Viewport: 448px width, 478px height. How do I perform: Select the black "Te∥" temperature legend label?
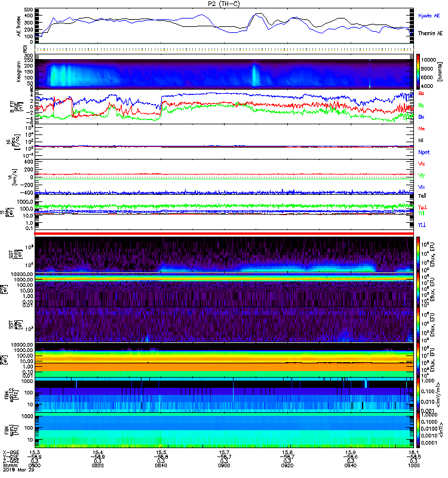click(x=422, y=196)
